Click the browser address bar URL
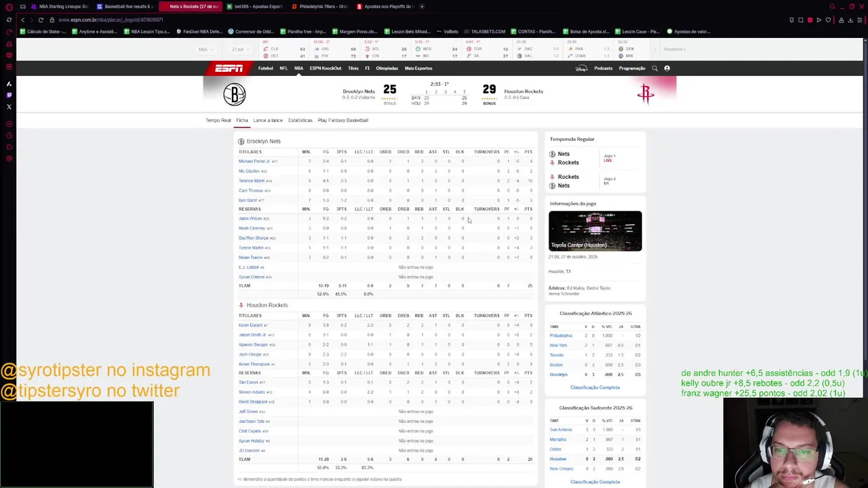 click(111, 20)
